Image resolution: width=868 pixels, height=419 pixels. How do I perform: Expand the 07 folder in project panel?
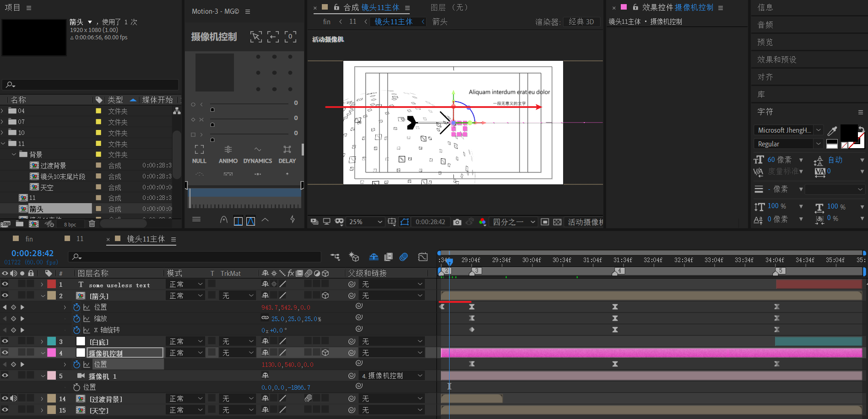coord(3,122)
